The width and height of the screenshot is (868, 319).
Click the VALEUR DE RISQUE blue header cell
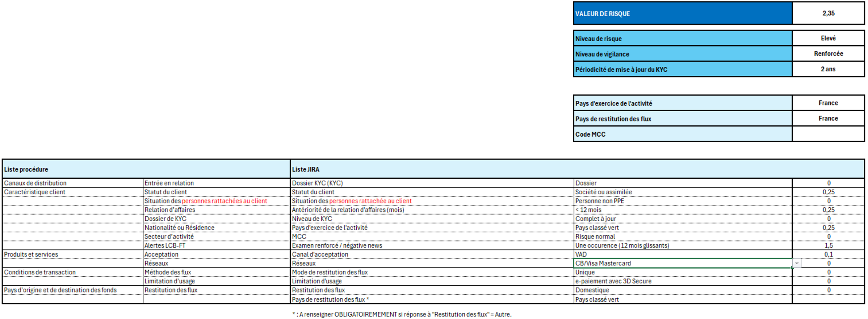[x=683, y=13]
